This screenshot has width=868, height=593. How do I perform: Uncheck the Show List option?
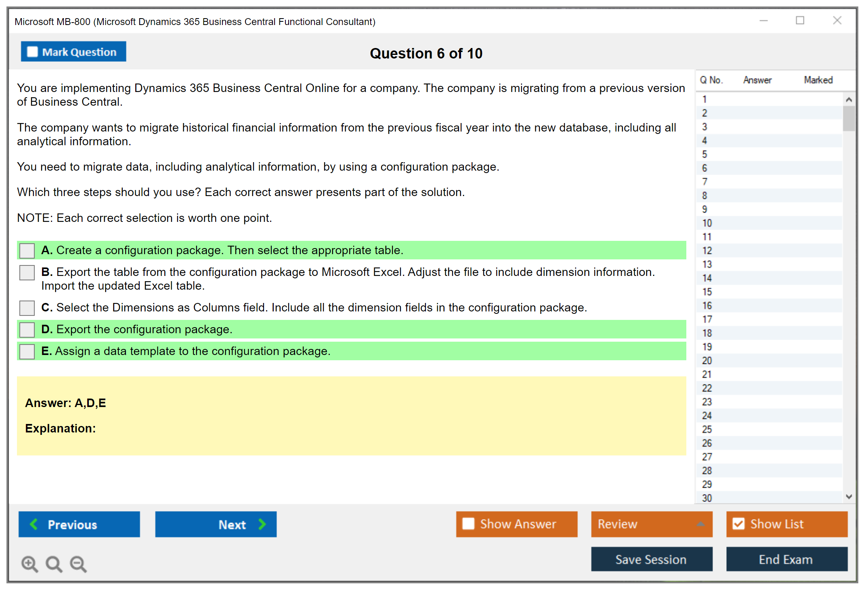pos(738,524)
